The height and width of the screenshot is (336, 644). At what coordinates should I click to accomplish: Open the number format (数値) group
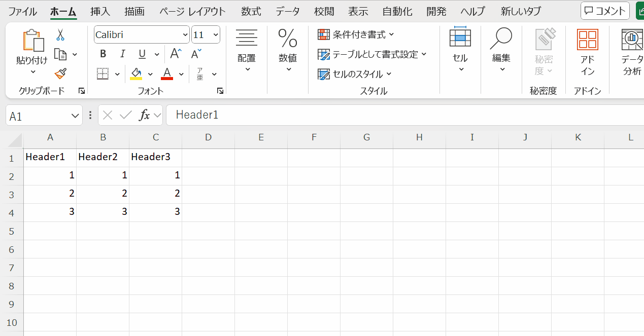point(288,51)
